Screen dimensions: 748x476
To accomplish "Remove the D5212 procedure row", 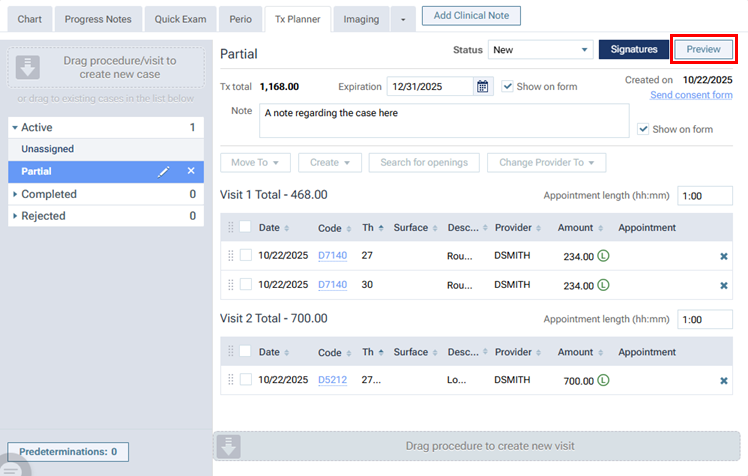I will coord(724,381).
